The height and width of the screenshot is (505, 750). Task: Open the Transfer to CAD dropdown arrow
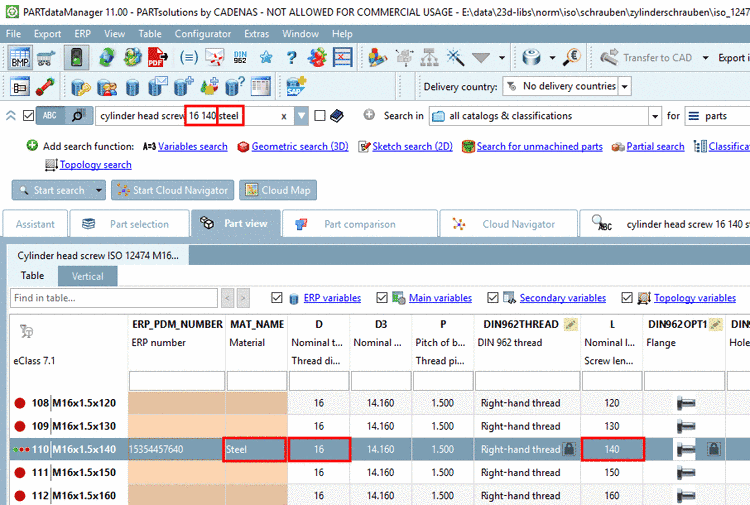coord(705,58)
